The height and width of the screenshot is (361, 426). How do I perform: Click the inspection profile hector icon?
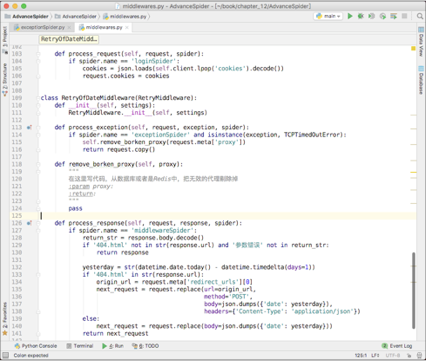pos(418,355)
